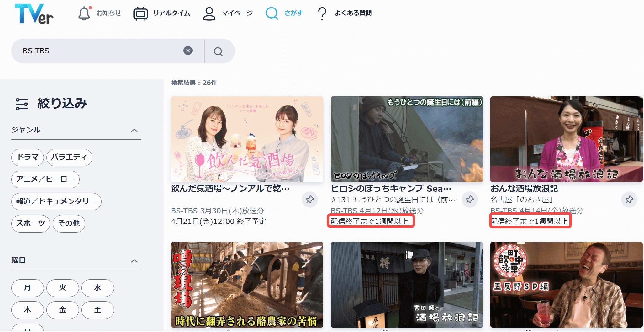This screenshot has height=332, width=644.
Task: Filter by Saturday 土
Action: [x=98, y=310]
